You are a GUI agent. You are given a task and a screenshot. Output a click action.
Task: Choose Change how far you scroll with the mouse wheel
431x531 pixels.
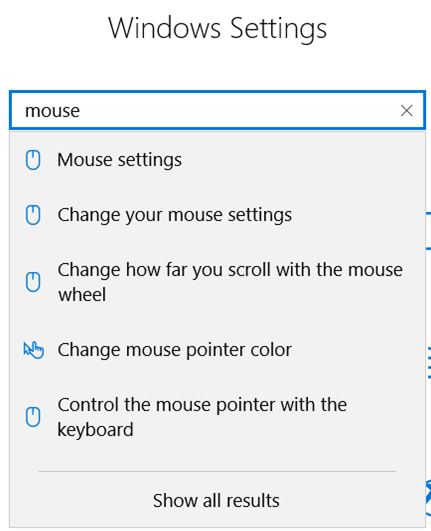coord(217,282)
